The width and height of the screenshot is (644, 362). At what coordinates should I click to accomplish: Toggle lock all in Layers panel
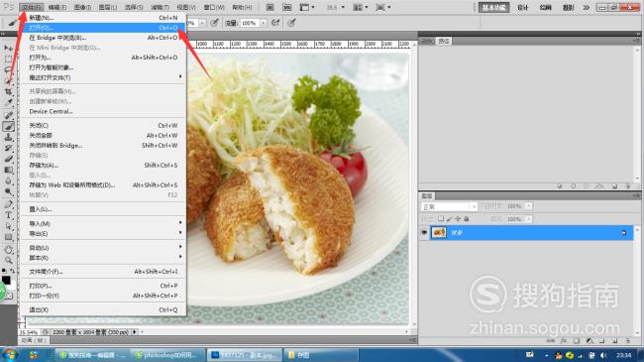pos(467,219)
